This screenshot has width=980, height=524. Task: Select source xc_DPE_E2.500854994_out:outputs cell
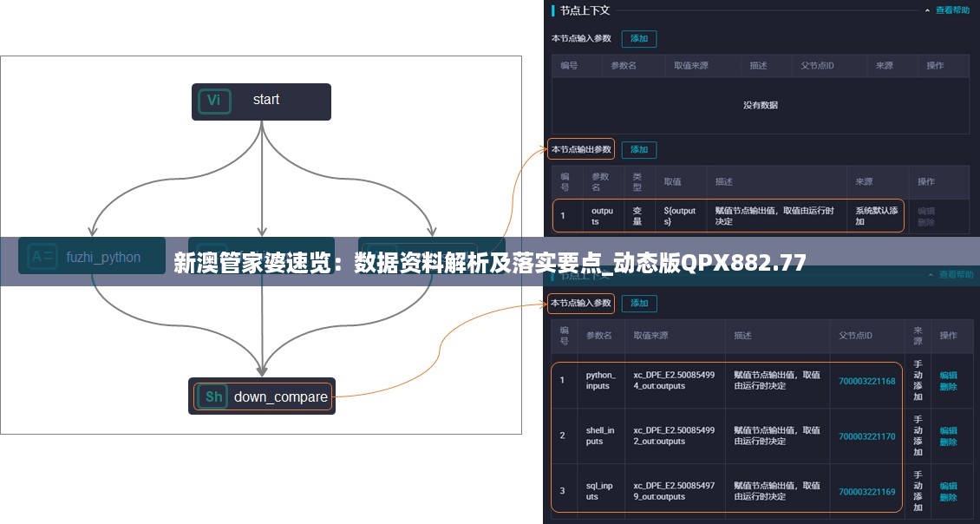click(675, 380)
